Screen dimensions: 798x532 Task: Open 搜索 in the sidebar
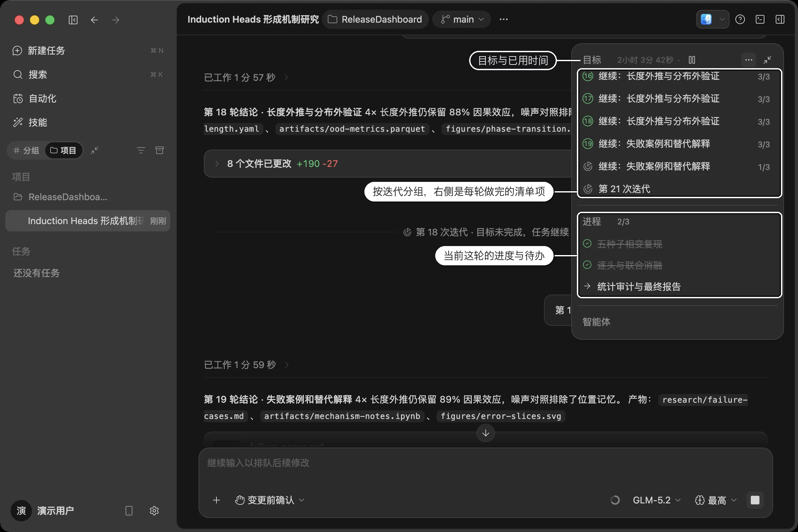point(87,74)
